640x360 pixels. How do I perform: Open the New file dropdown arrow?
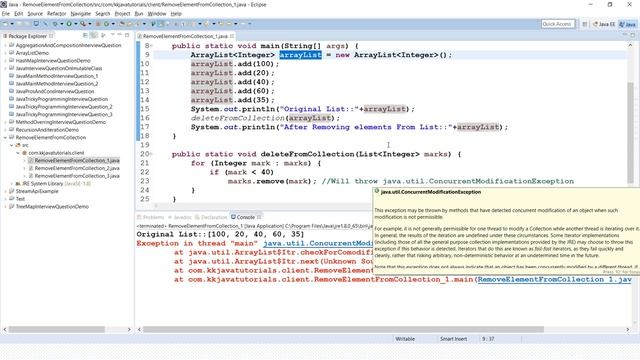pyautogui.click(x=12, y=24)
